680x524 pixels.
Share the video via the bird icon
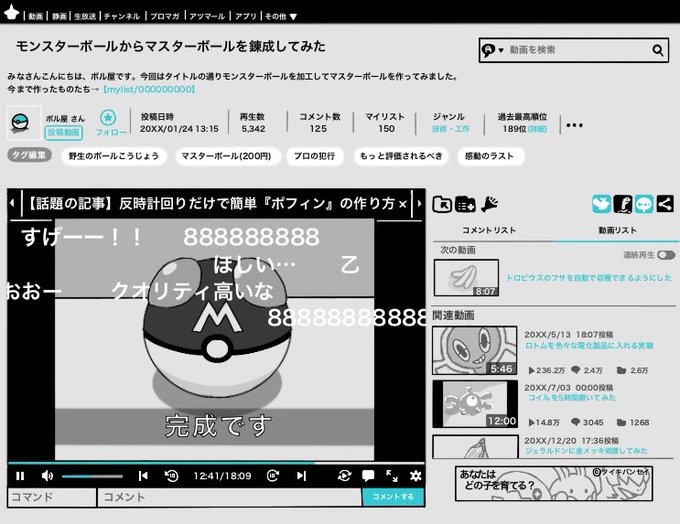(x=602, y=203)
